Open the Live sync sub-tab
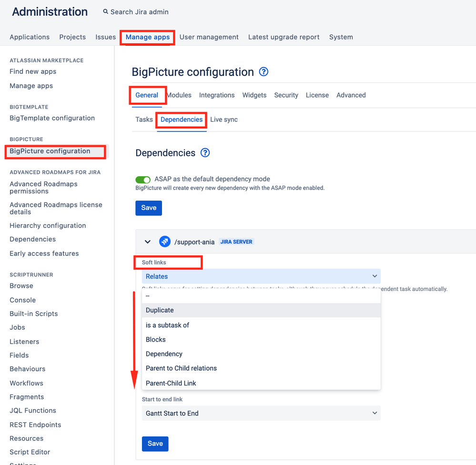The height and width of the screenshot is (465, 476). (224, 119)
